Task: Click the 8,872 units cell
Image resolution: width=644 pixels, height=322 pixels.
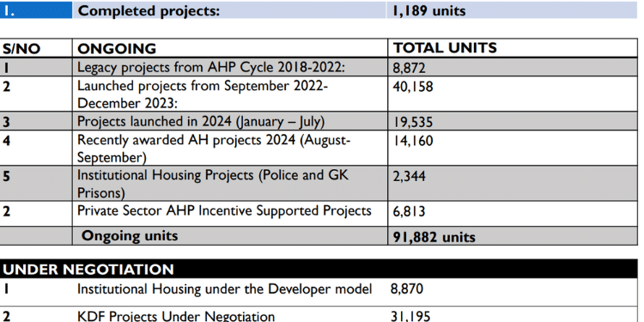Action: tap(409, 68)
